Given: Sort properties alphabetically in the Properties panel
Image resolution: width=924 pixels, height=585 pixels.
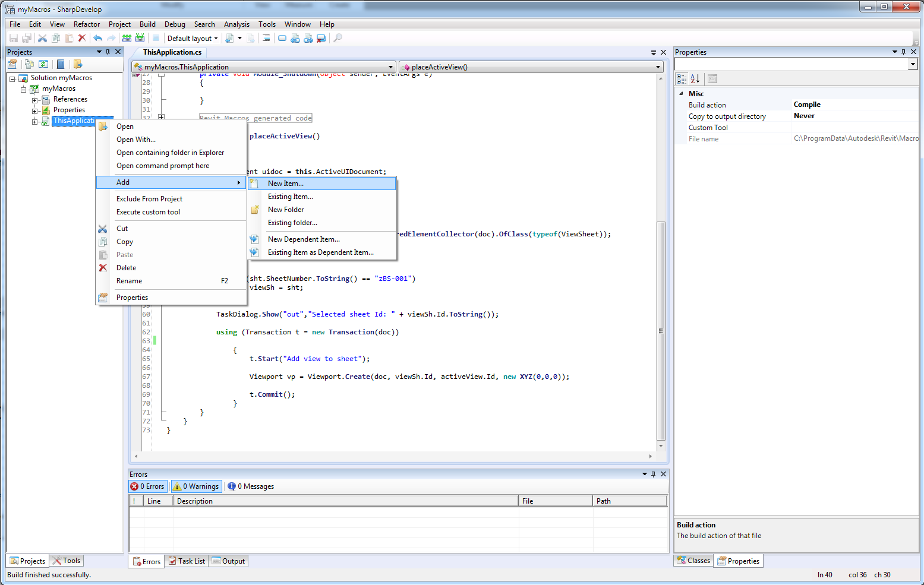Looking at the screenshot, I should pos(695,78).
